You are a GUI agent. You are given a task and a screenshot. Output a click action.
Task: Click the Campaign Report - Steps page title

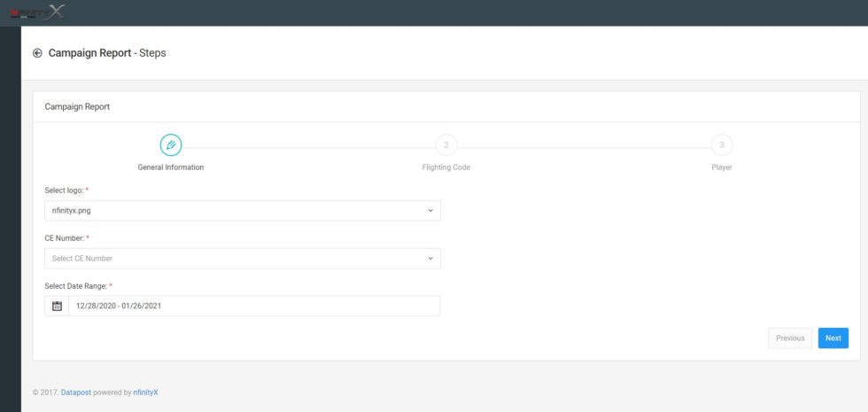[x=107, y=53]
